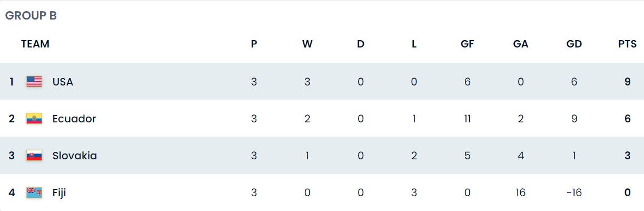Click the USA flag icon
The height and width of the screenshot is (211, 644).
[x=34, y=82]
